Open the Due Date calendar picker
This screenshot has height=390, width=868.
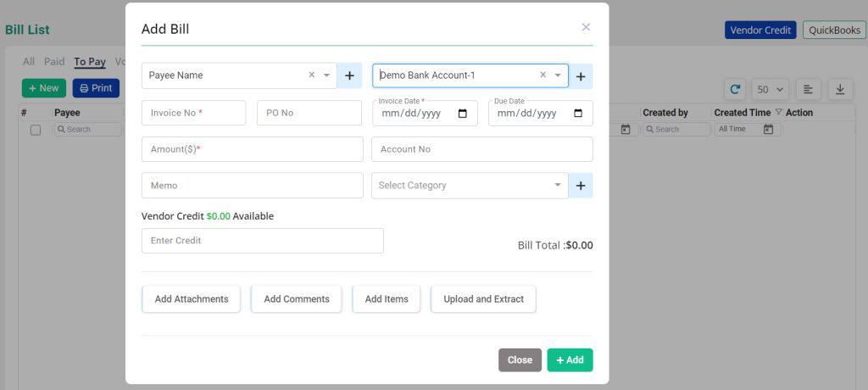[x=578, y=114]
